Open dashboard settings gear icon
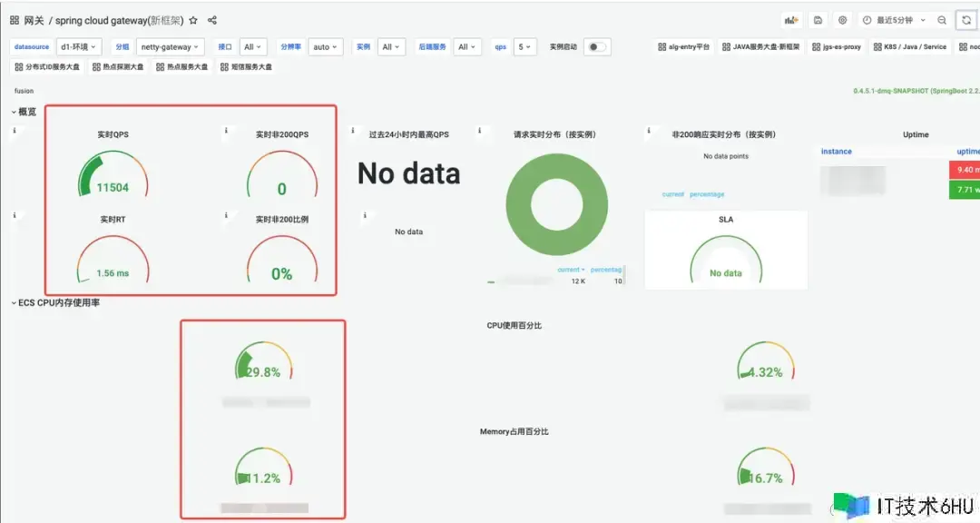This screenshot has width=980, height=523. 843,20
